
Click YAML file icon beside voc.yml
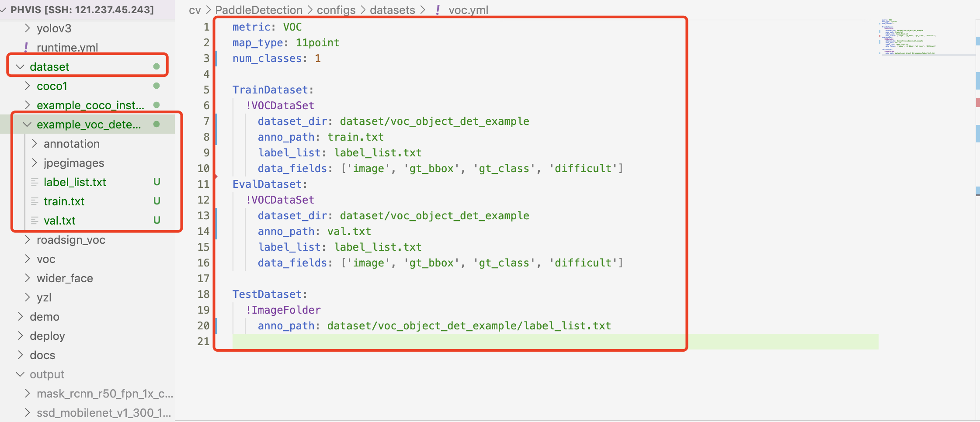pyautogui.click(x=438, y=10)
